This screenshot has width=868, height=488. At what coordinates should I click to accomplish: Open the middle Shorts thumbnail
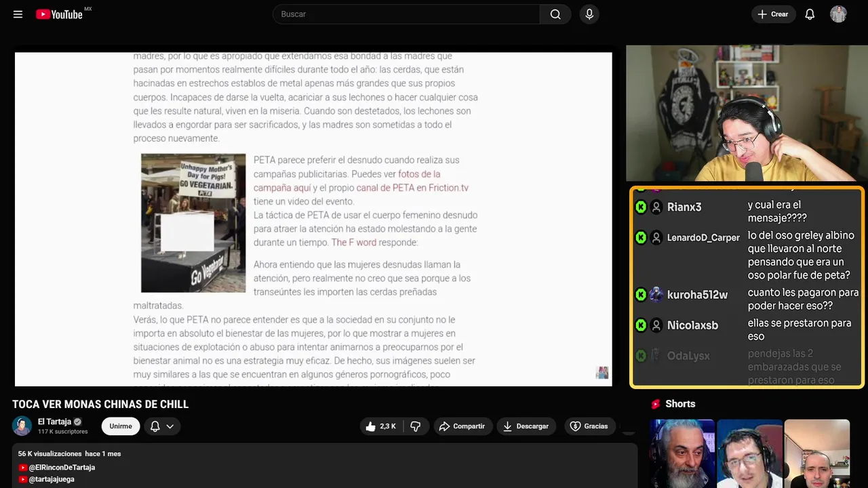pyautogui.click(x=749, y=453)
